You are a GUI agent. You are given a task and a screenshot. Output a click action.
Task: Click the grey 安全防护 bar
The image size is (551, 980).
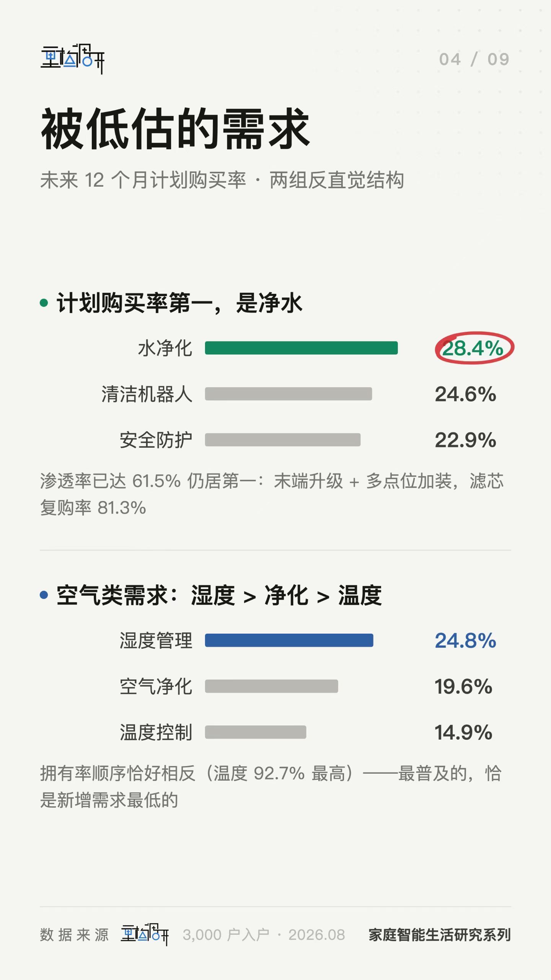click(x=283, y=440)
